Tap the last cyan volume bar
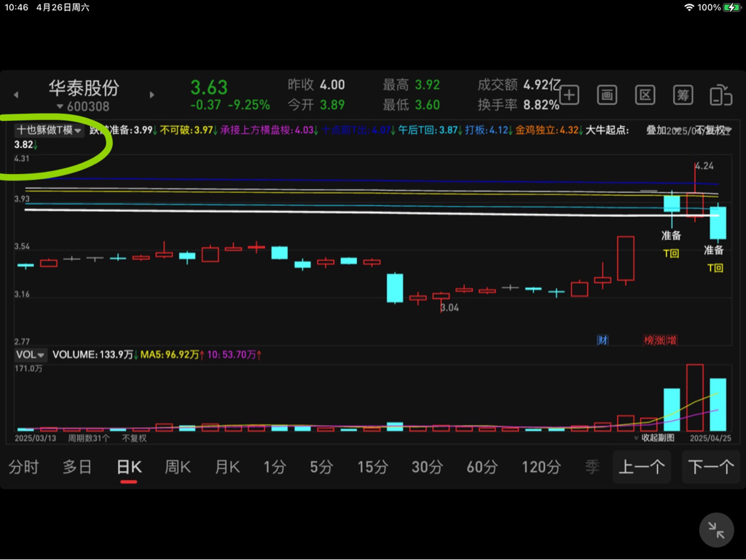This screenshot has height=560, width=746. pyautogui.click(x=718, y=405)
